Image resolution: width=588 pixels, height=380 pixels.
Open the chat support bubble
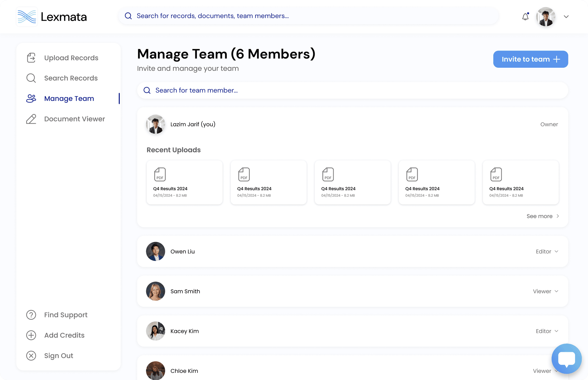(x=566, y=359)
